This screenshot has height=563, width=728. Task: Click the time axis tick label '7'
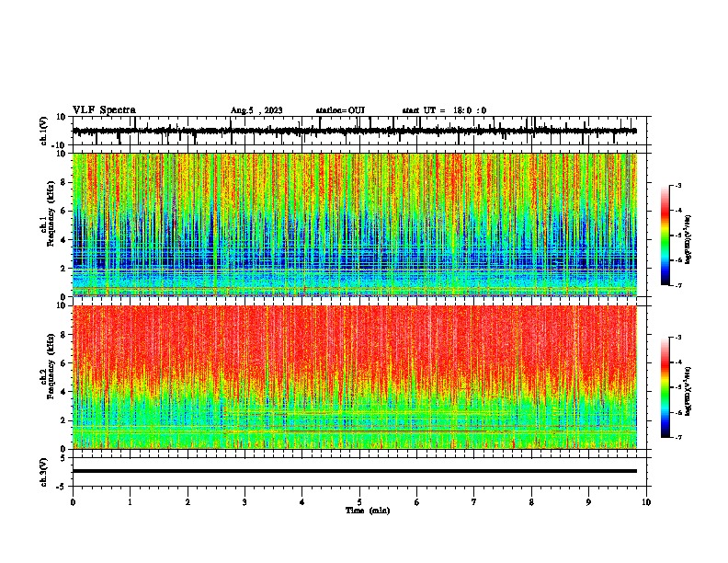point(474,502)
